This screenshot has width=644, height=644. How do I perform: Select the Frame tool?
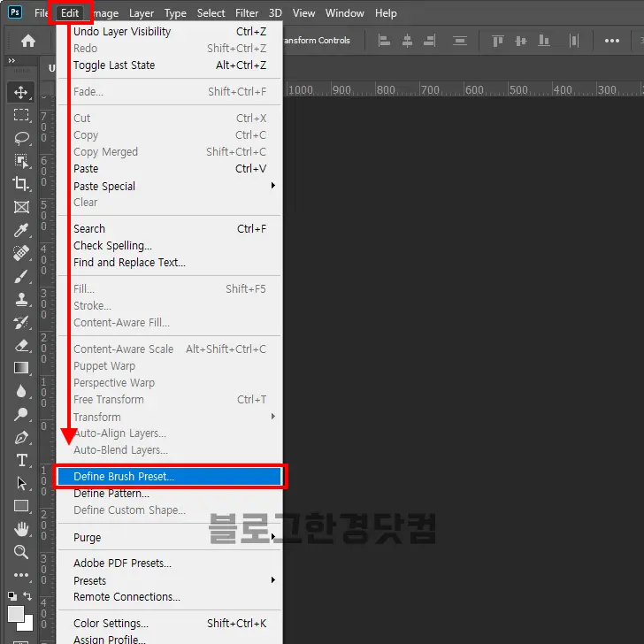(21, 207)
